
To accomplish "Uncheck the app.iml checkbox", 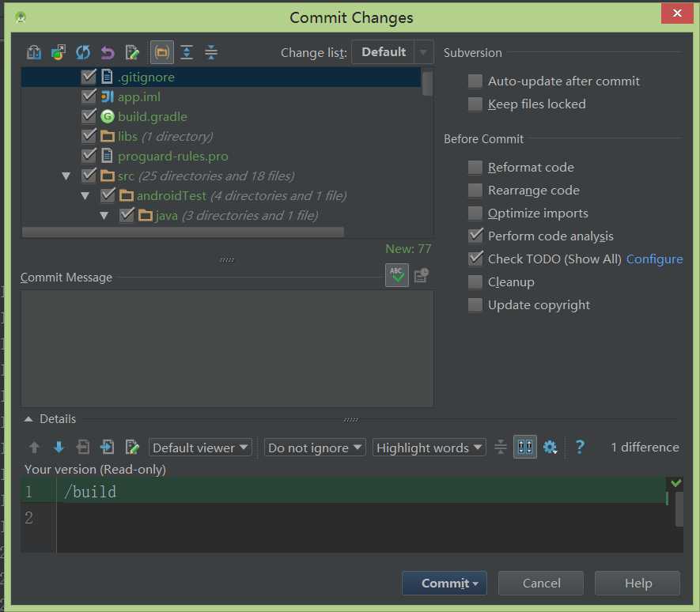I will pos(89,96).
